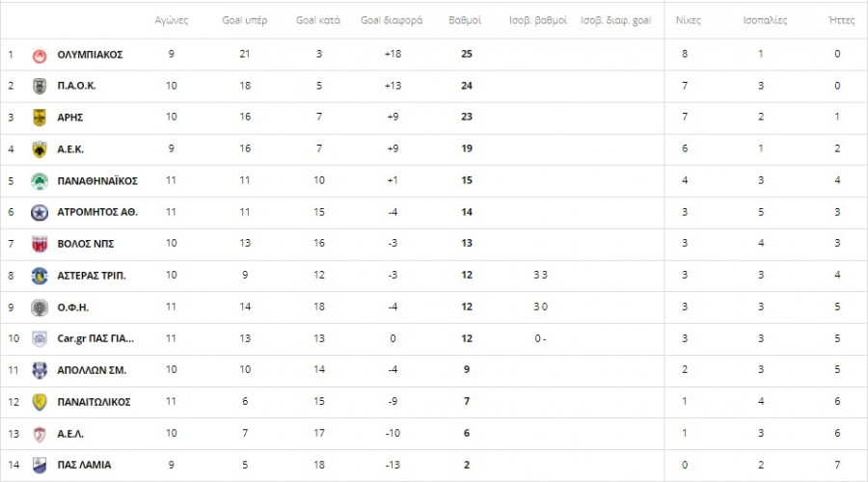Viewport: 868px width, 482px height.
Task: Click the Asteras Tripolis crest icon
Action: tap(40, 276)
